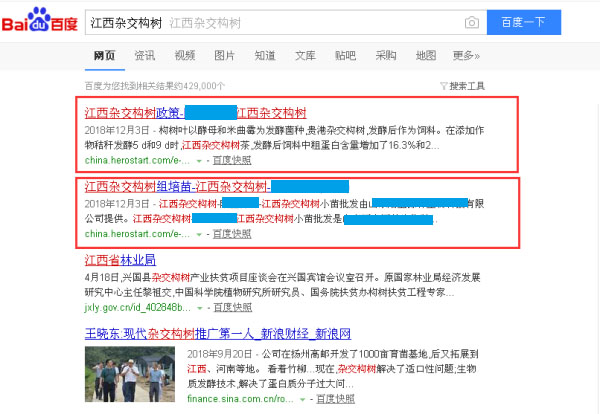
Task: Open 百度快照 for 组培苗 result
Action: (232, 234)
